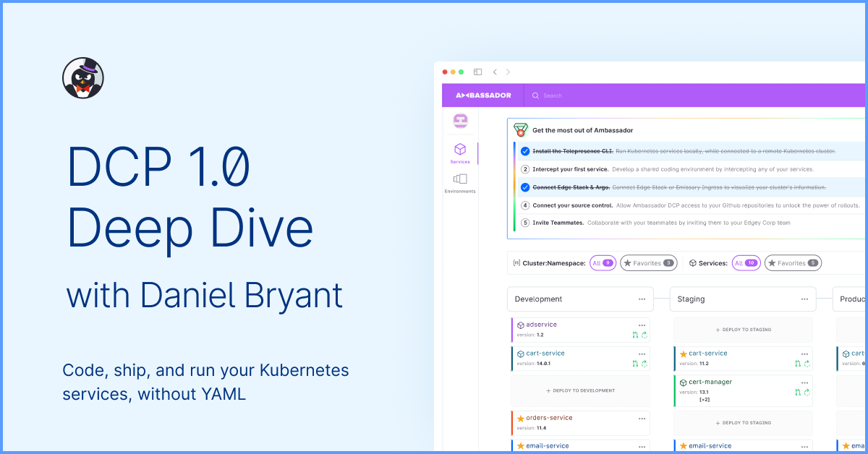Click the version 11.4 text on orders-service
This screenshot has height=454, width=868.
click(531, 428)
